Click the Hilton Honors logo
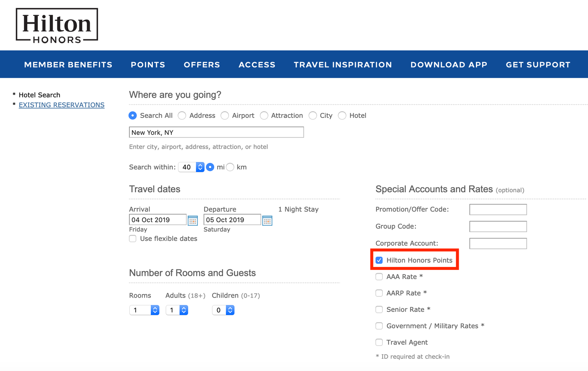 [57, 25]
